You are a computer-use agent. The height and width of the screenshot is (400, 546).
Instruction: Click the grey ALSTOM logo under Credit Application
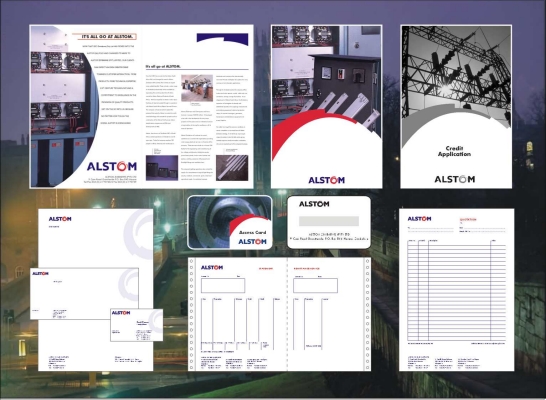(454, 179)
